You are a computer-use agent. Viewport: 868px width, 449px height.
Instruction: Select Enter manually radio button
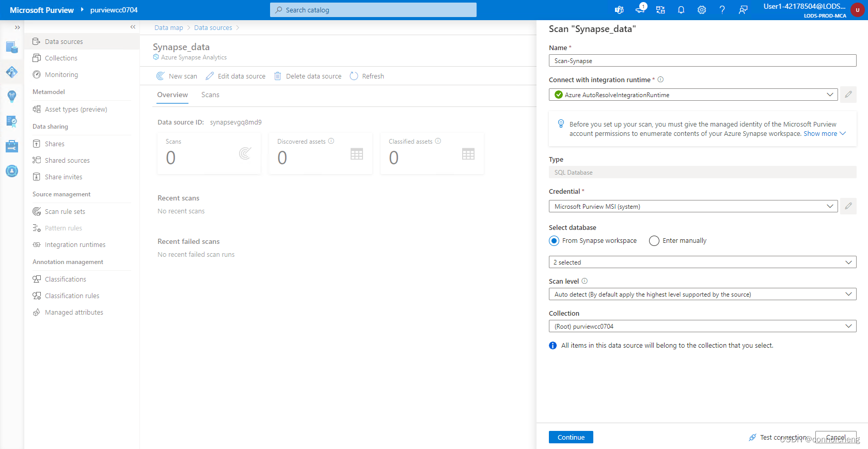click(x=654, y=241)
